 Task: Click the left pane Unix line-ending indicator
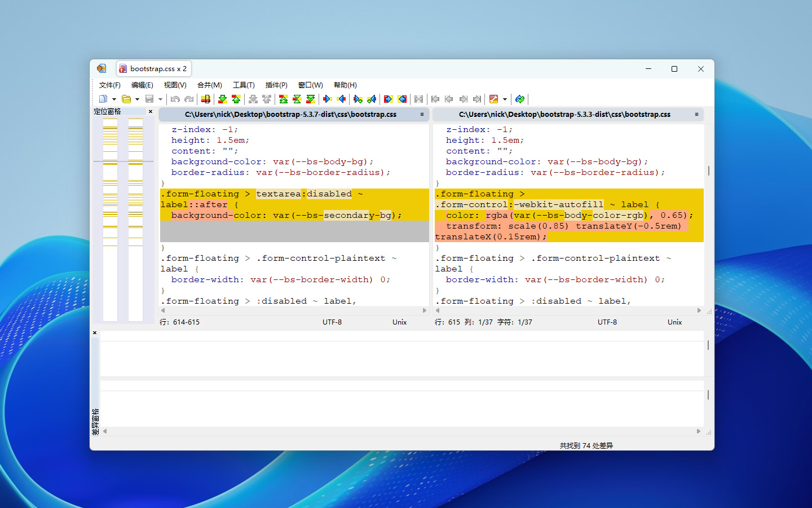tap(399, 322)
